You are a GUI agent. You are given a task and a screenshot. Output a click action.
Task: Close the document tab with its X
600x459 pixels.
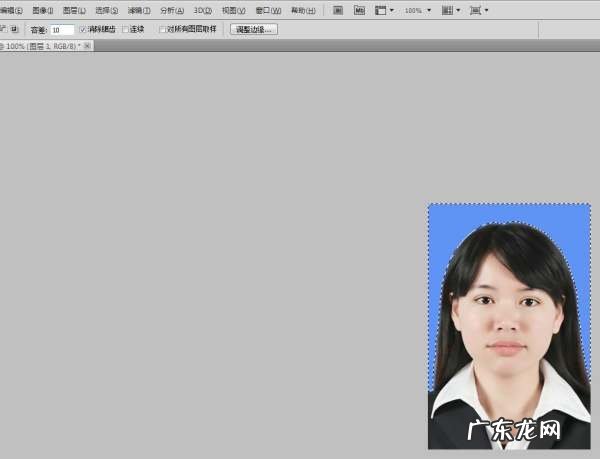(87, 46)
